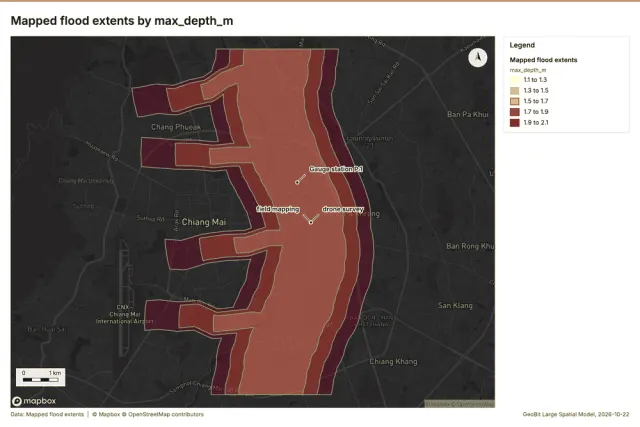Click the Chiang Mai city label
The width and height of the screenshot is (640, 427).
tap(204, 222)
